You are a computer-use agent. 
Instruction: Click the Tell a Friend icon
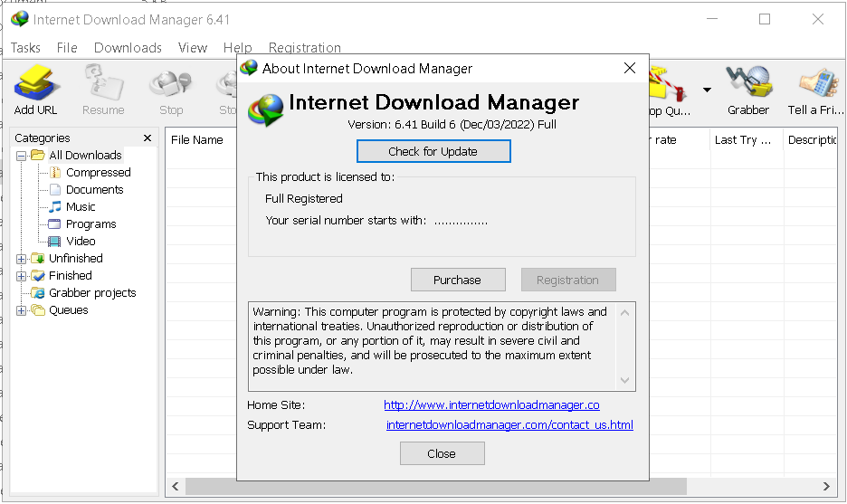point(818,83)
